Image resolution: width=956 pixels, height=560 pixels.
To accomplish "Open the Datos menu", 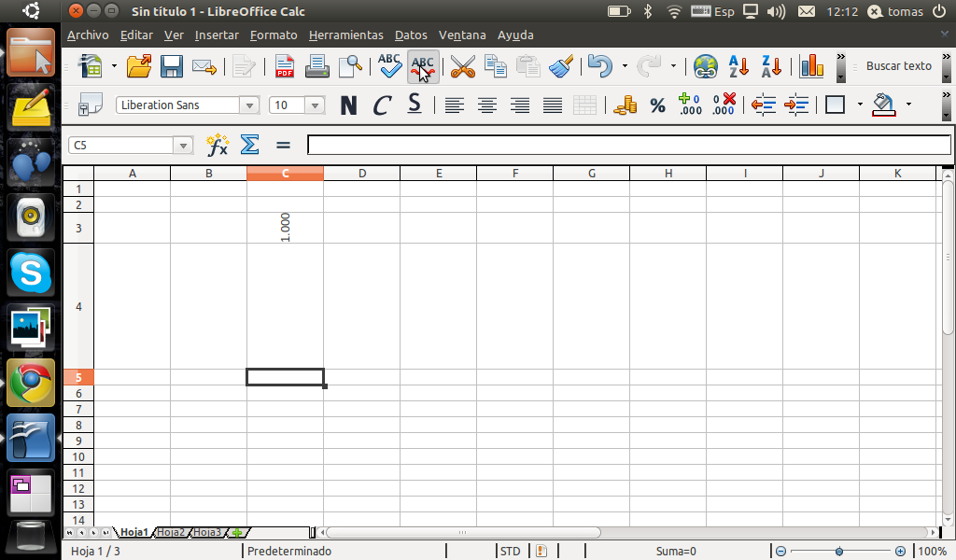I will (x=411, y=35).
